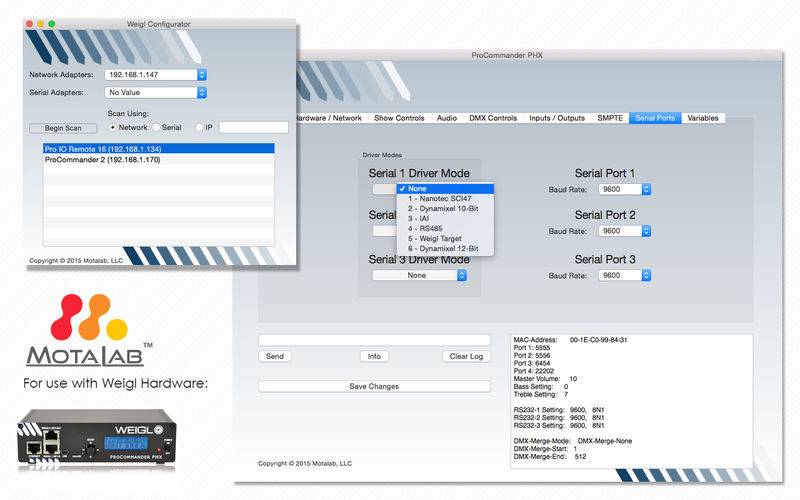Click the MAC-Address line in log

(570, 340)
